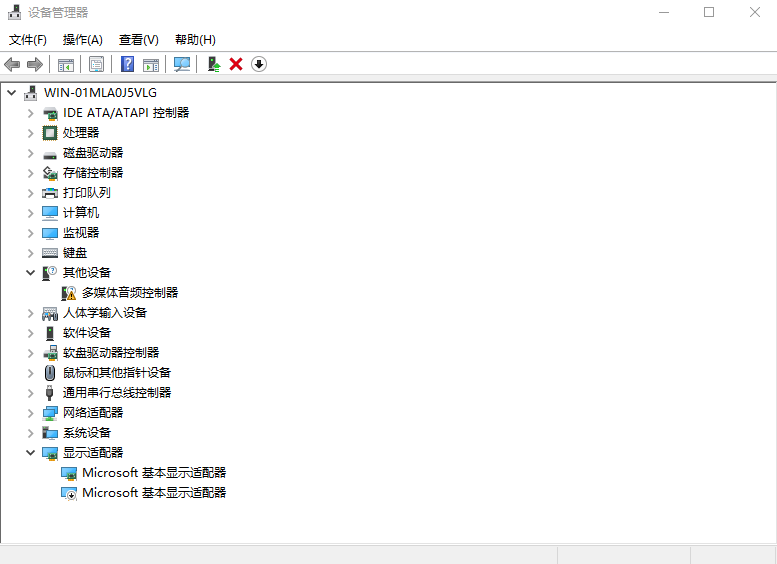Expand the 网络适配器 category
Viewport: 777px width, 564px height.
tap(31, 413)
